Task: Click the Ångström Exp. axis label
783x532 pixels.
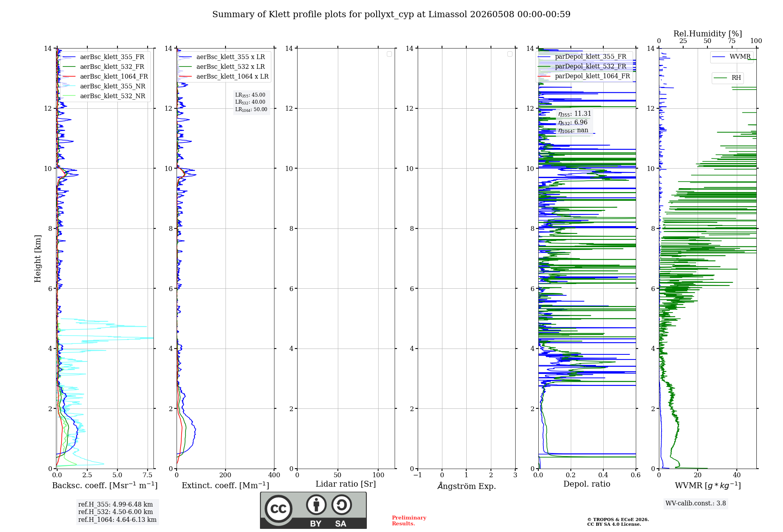Action: 467,486
